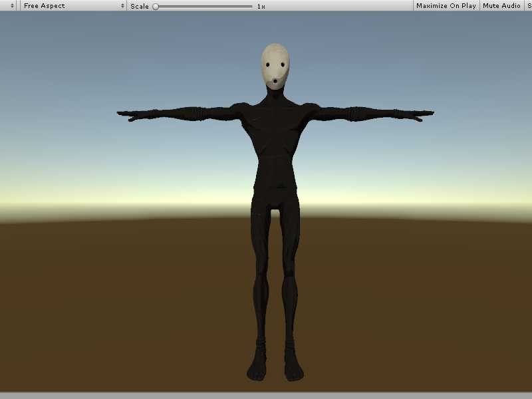Toggle Mute Audio in the Game view
Image resolution: width=532 pixels, height=399 pixels.
[501, 6]
